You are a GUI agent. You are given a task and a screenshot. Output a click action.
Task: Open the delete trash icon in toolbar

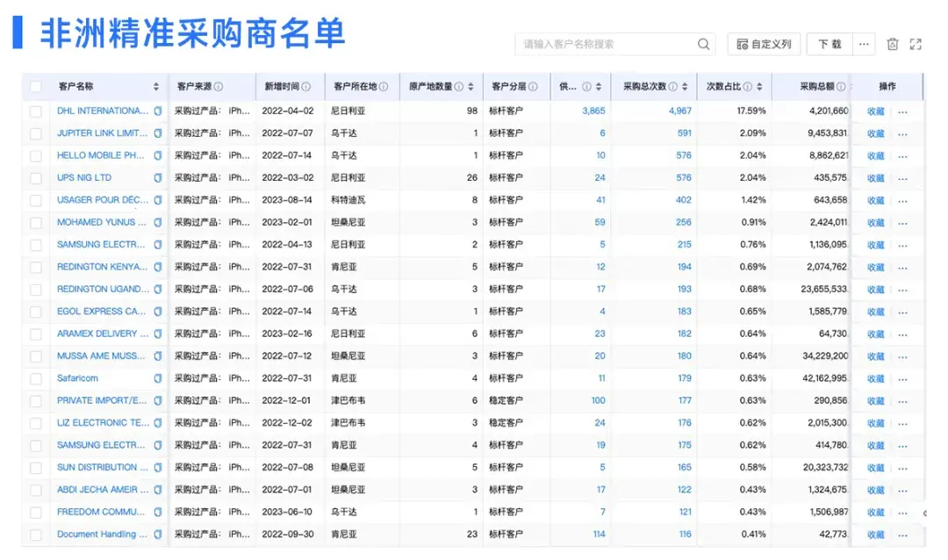[893, 44]
